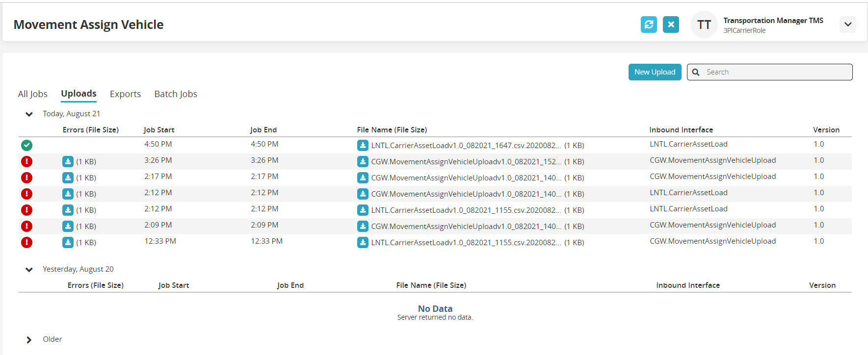This screenshot has width=868, height=355.
Task: Download uploaded file from 2:09 PM job
Action: coord(363,226)
